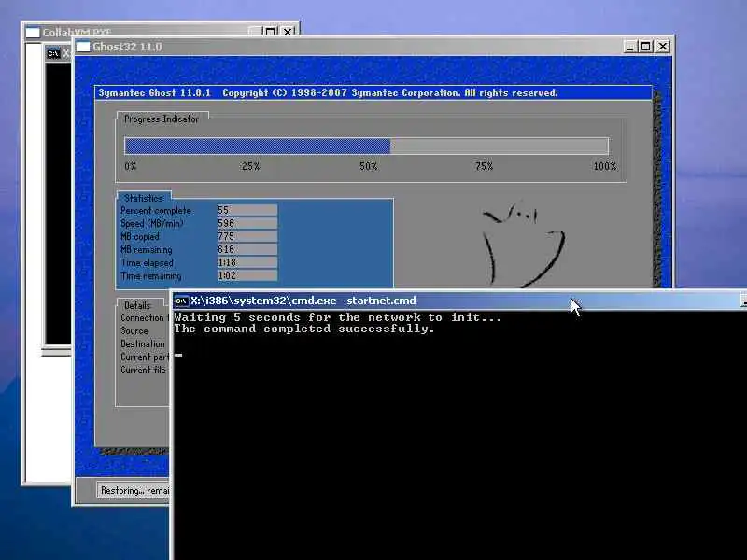Click the blue progress indicator bar
The width and height of the screenshot is (747, 560).
pyautogui.click(x=258, y=147)
